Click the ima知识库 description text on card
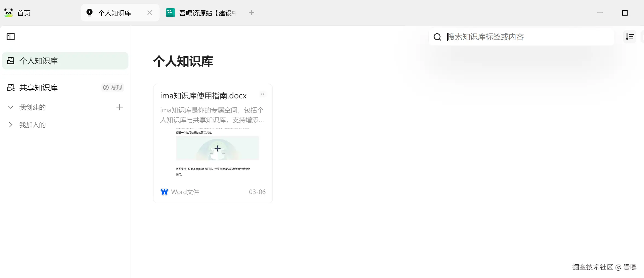This screenshot has height=278, width=644. tap(212, 115)
